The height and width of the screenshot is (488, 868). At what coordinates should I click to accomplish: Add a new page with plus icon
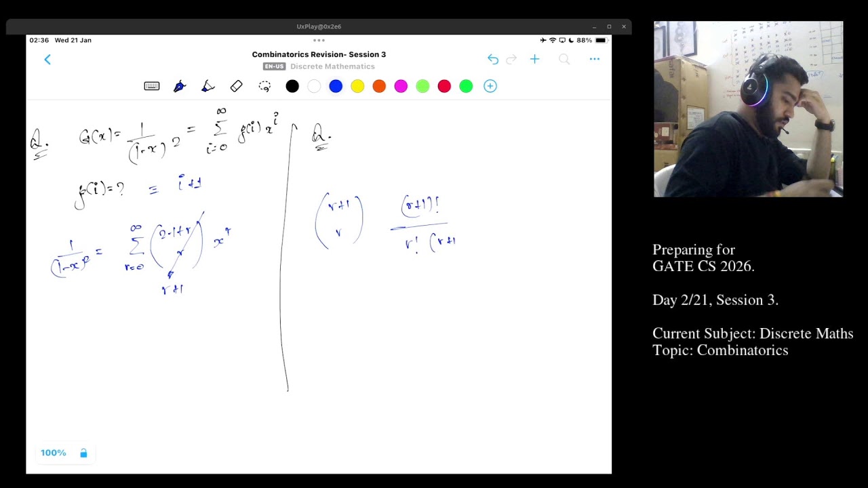[x=534, y=60]
